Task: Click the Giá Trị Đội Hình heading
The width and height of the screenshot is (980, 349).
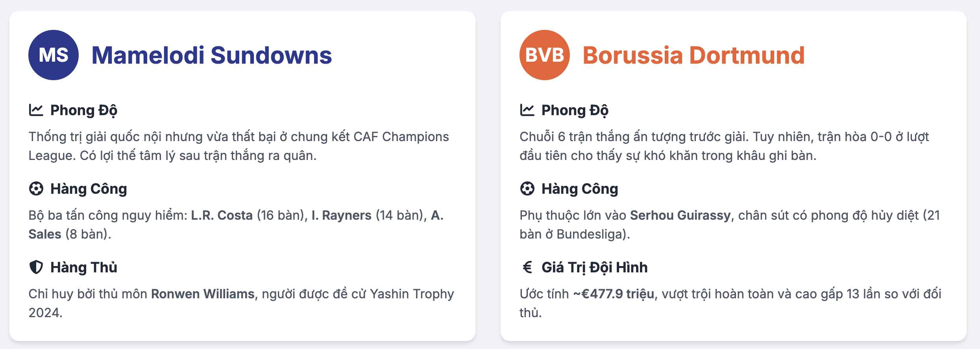Action: click(595, 268)
